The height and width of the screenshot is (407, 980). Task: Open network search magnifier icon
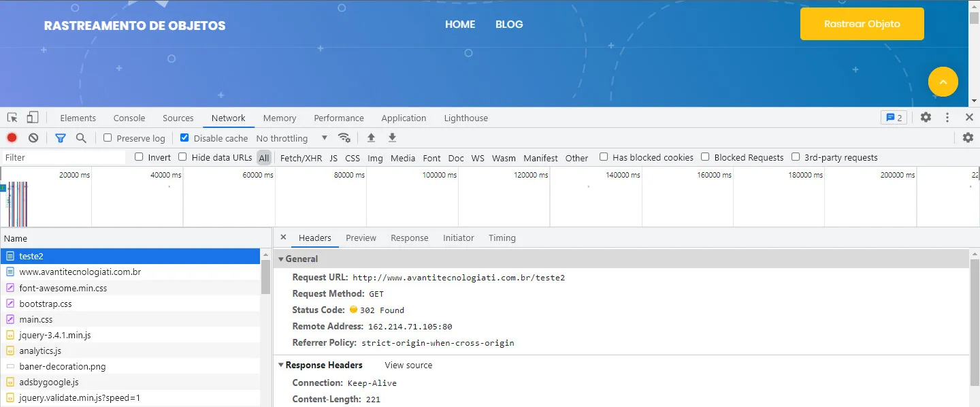coord(81,138)
